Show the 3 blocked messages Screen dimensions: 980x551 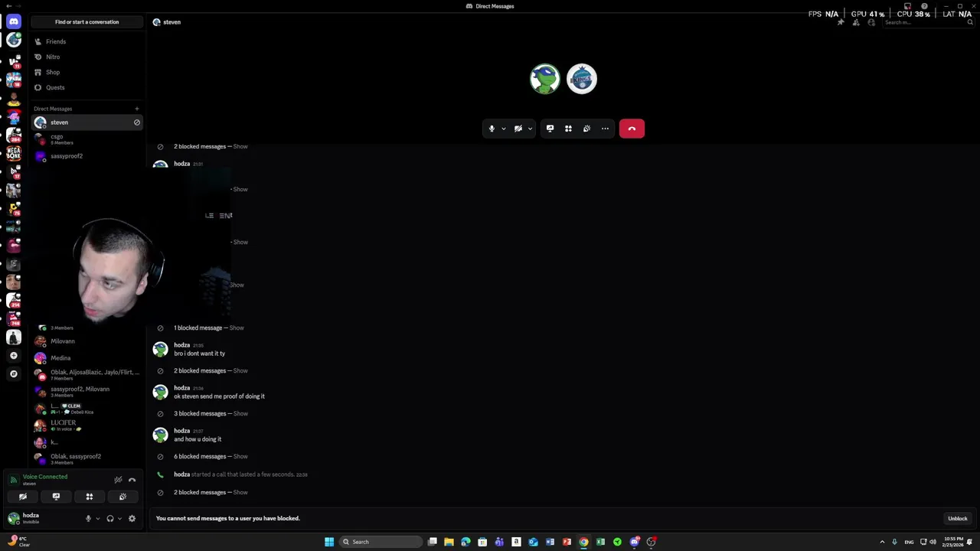[240, 413]
